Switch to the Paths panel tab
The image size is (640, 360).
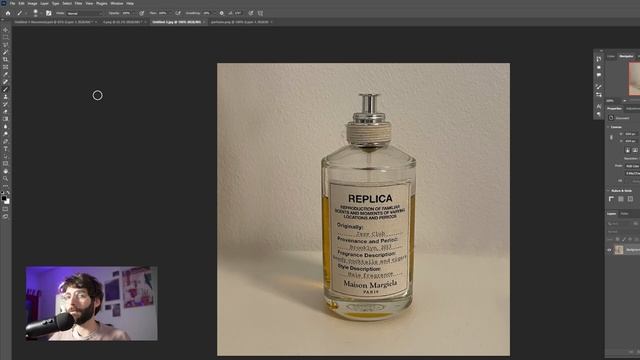(x=624, y=213)
